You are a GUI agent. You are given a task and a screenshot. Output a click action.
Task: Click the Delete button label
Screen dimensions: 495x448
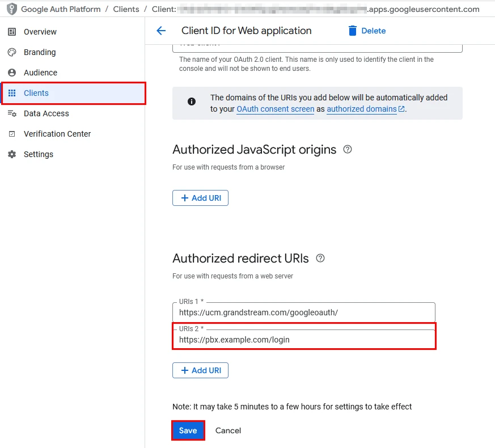pyautogui.click(x=374, y=31)
